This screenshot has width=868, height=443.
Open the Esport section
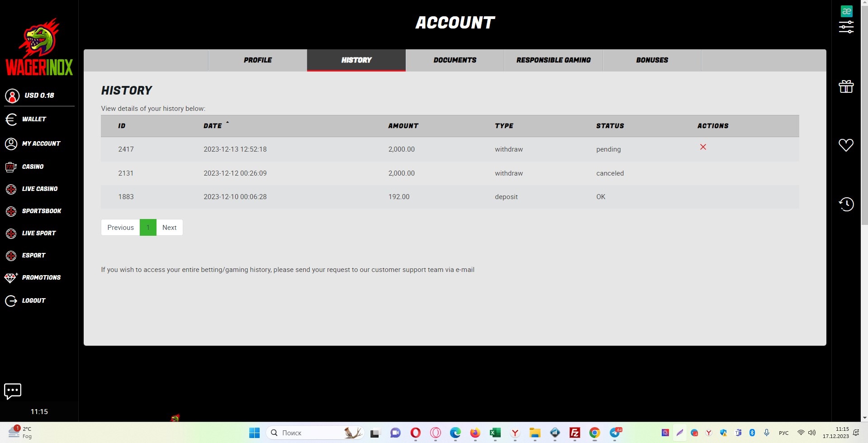tap(25, 255)
